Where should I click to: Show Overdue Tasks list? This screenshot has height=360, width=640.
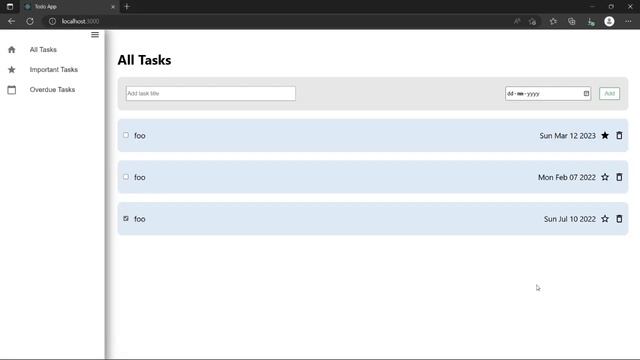pos(52,90)
